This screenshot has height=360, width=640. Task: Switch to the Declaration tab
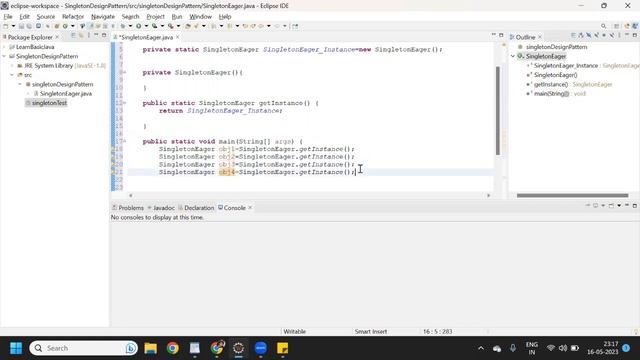tap(196, 208)
